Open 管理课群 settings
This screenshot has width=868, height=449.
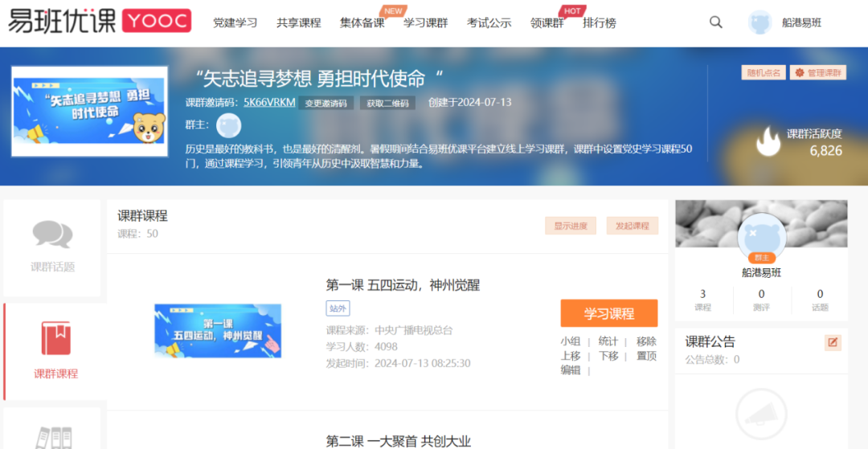[x=817, y=73]
